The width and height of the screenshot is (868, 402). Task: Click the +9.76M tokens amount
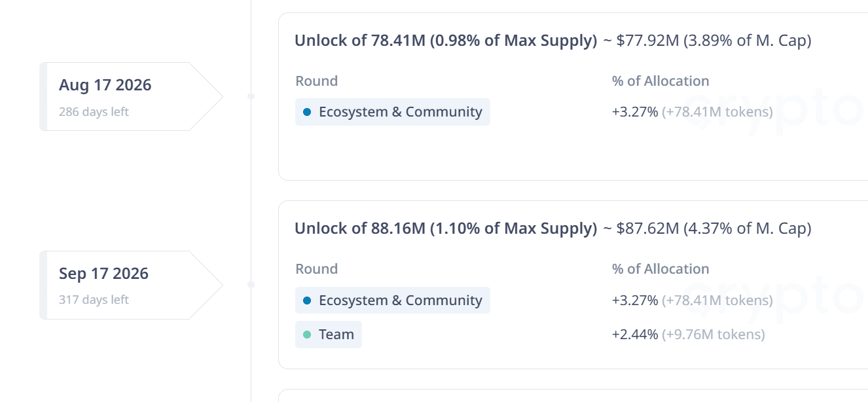714,335
